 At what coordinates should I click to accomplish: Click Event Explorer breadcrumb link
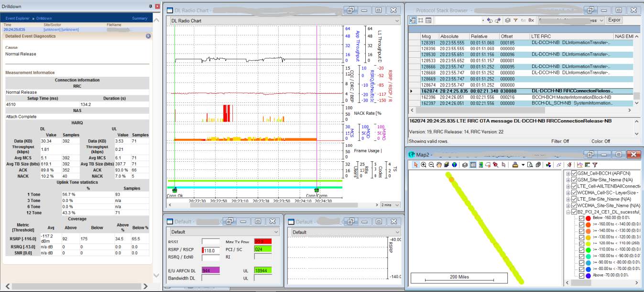coord(19,19)
